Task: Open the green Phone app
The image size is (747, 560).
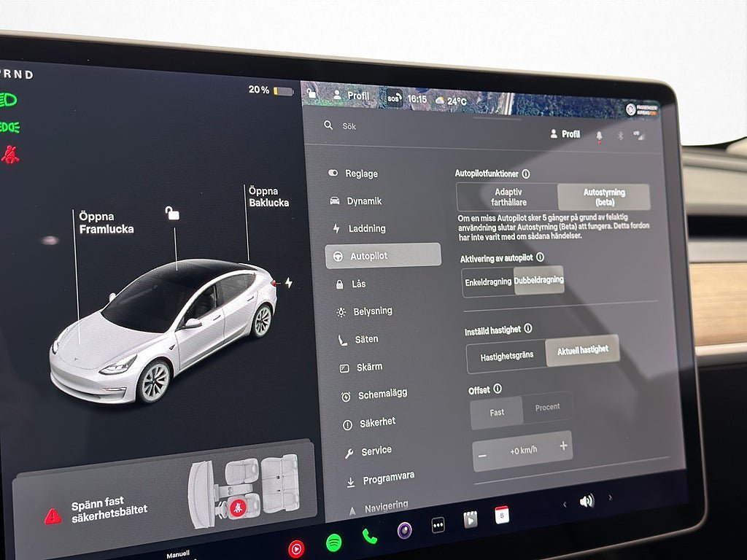Action: 369,537
